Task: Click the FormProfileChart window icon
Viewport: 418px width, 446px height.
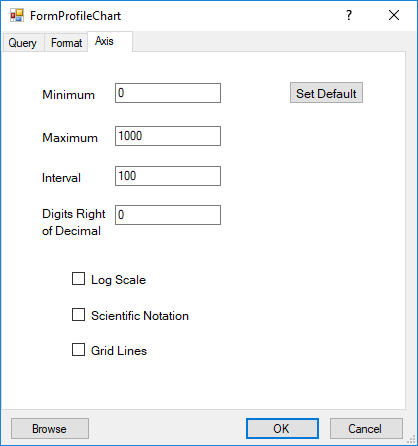Action: (x=17, y=15)
